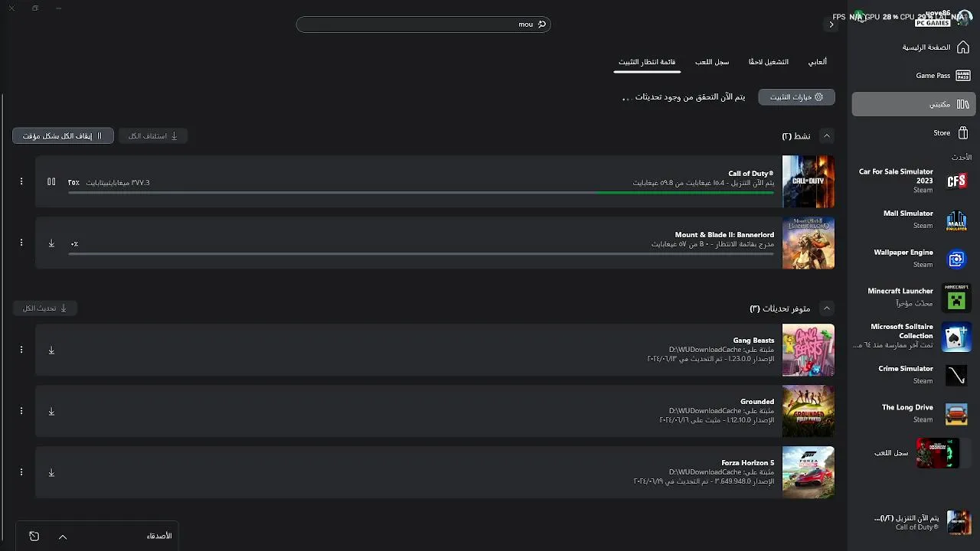Open the سجل اللعب tab
Viewport: 980px width, 551px height.
711,62
